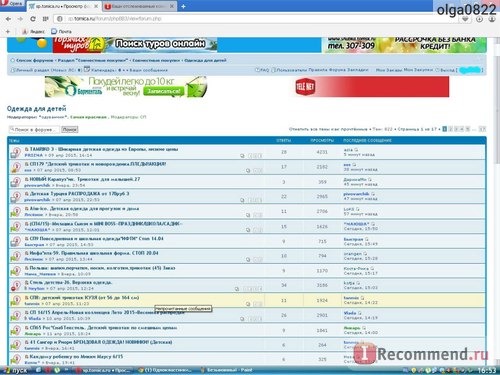500x375 pixels.
Task: Click status icon for Польша шапки topic
Action: coord(15,271)
